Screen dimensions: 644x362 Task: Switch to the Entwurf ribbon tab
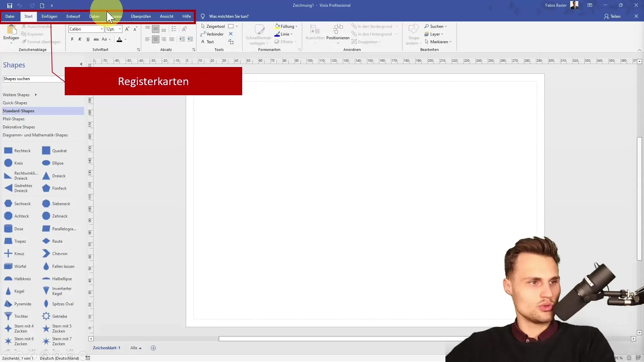73,16
